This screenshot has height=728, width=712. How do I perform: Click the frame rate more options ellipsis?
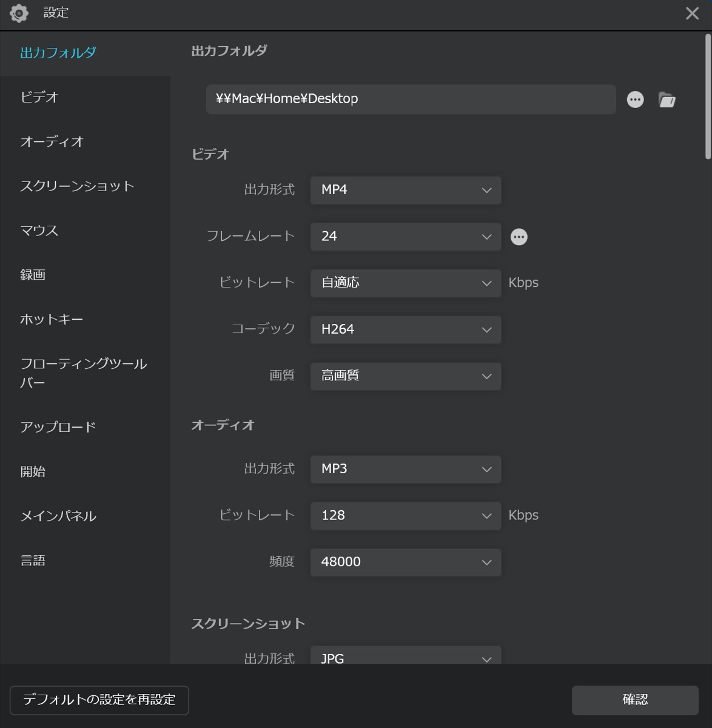tap(519, 237)
